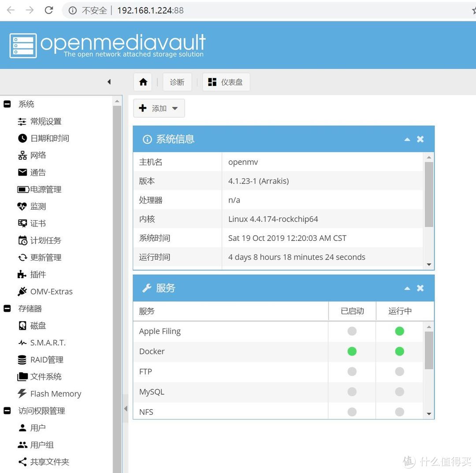Collapse the 存储器 tree section

click(x=7, y=309)
